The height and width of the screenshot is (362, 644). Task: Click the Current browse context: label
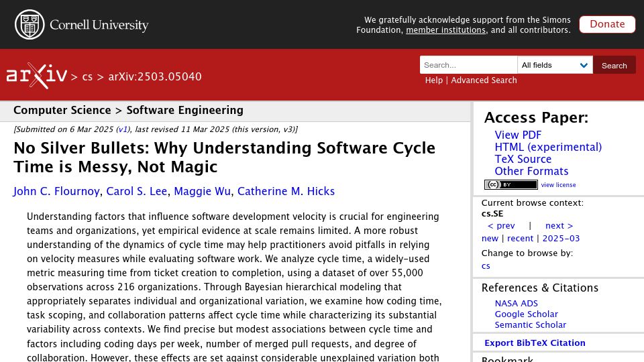532,202
